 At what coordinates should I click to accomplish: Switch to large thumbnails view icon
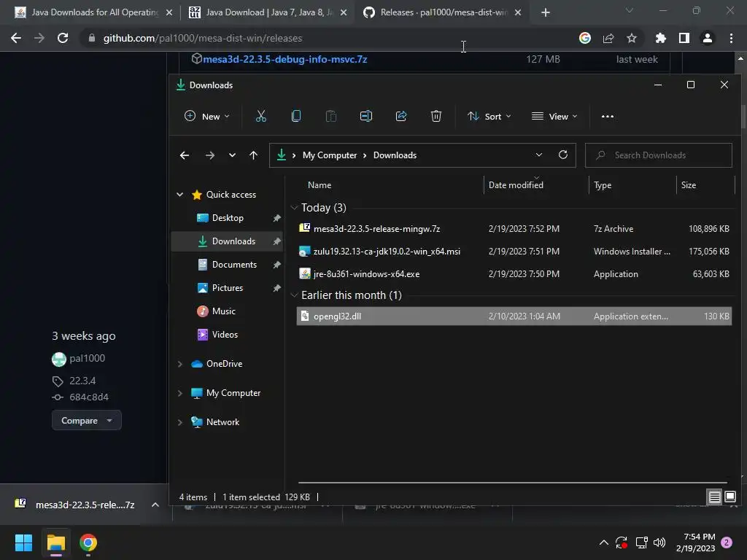point(730,497)
